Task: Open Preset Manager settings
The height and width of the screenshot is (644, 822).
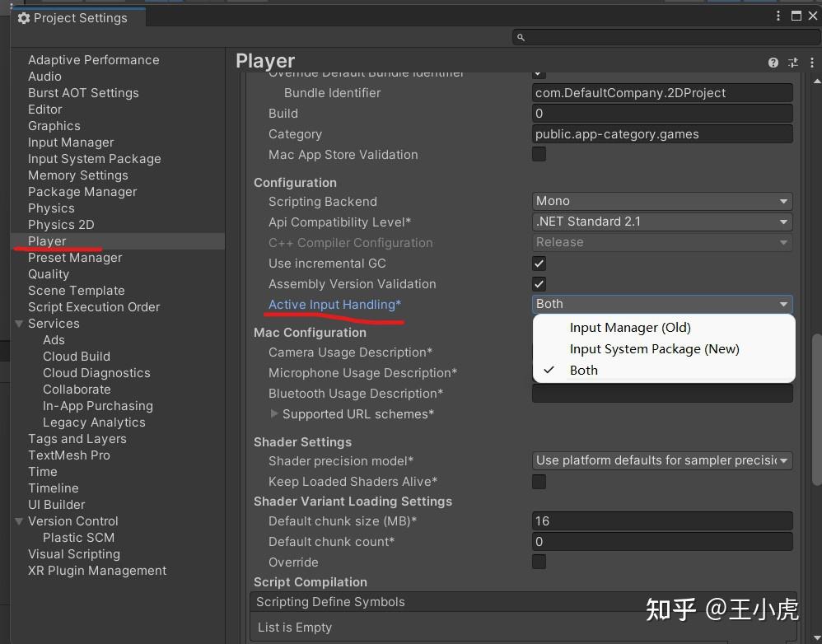Action: coord(75,257)
